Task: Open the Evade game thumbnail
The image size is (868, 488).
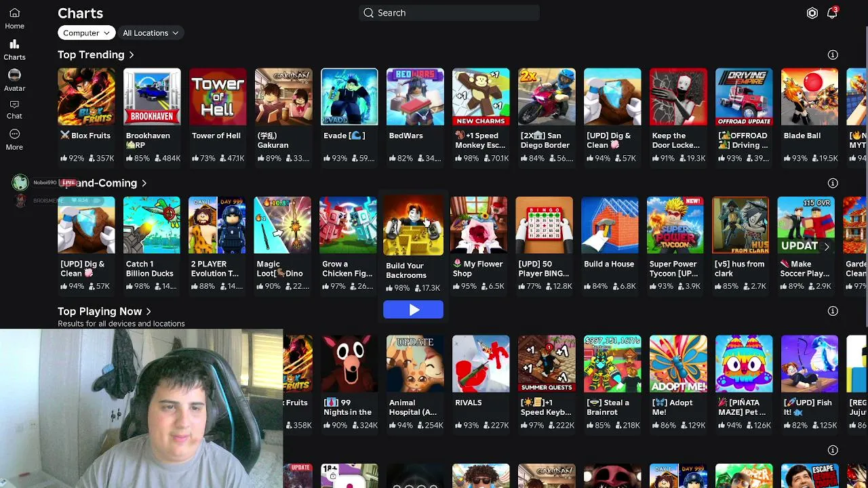Action: pos(349,97)
